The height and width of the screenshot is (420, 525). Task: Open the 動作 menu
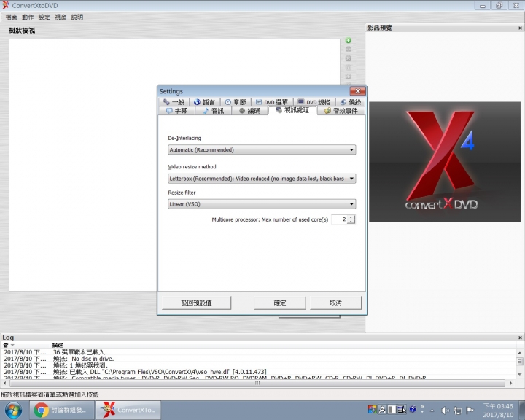(28, 17)
